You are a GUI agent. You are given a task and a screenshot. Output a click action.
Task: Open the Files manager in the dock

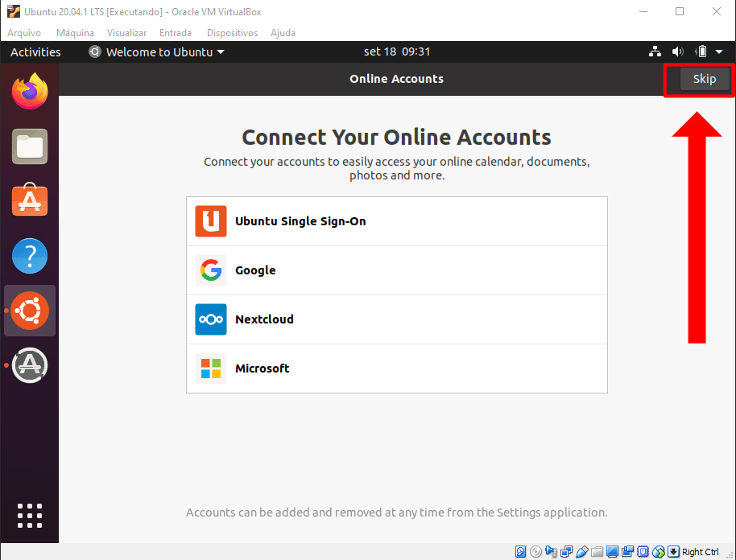click(30, 146)
